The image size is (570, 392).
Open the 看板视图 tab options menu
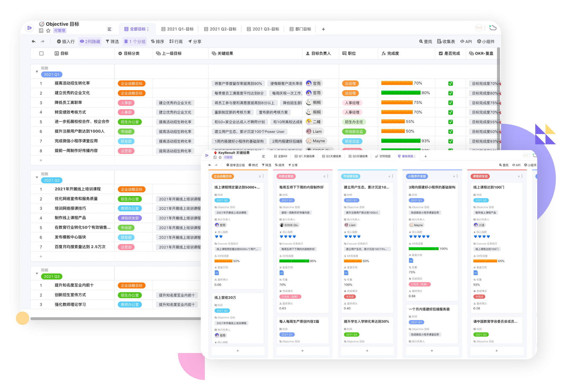[415, 156]
